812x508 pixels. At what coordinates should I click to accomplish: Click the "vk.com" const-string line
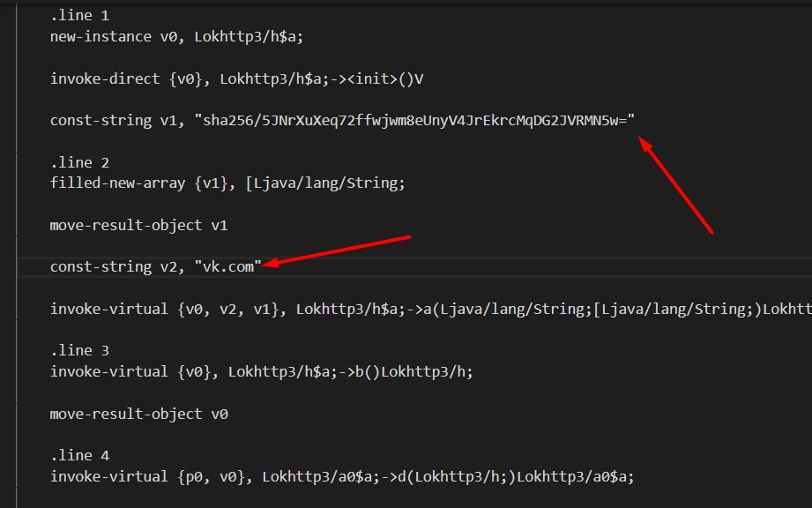point(156,267)
